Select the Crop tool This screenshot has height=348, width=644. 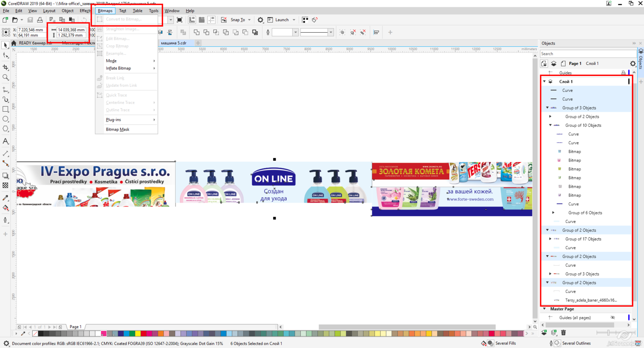coord(6,67)
